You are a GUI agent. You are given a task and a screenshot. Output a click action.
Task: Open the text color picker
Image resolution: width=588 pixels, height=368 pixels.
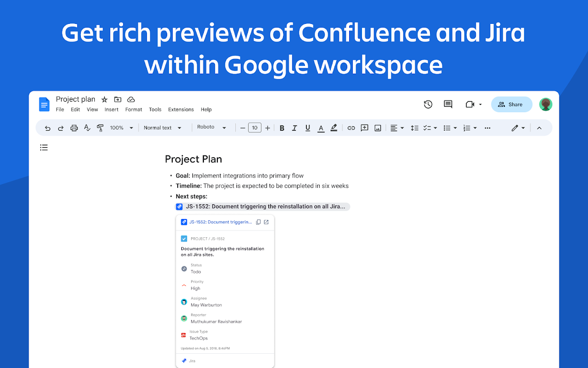[321, 128]
